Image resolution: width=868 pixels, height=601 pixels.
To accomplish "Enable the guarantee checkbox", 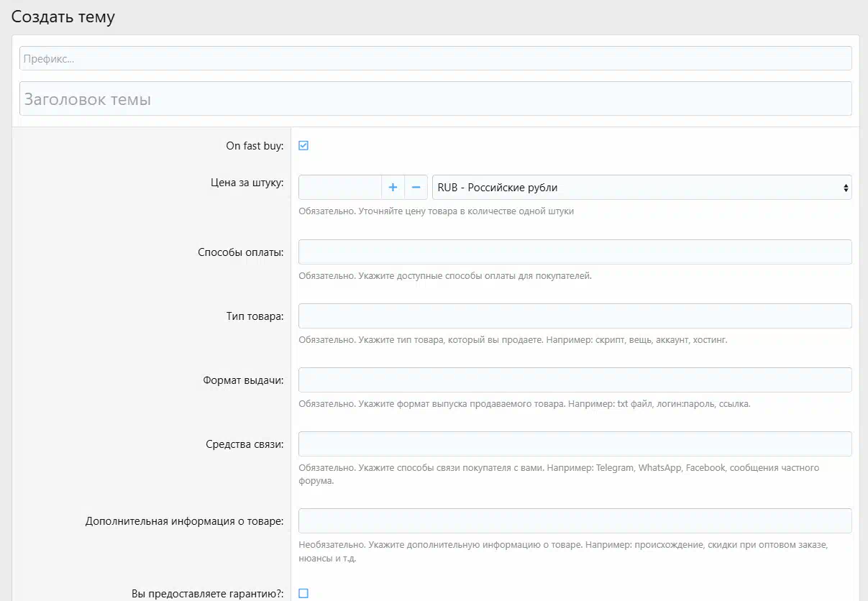I will 303,593.
